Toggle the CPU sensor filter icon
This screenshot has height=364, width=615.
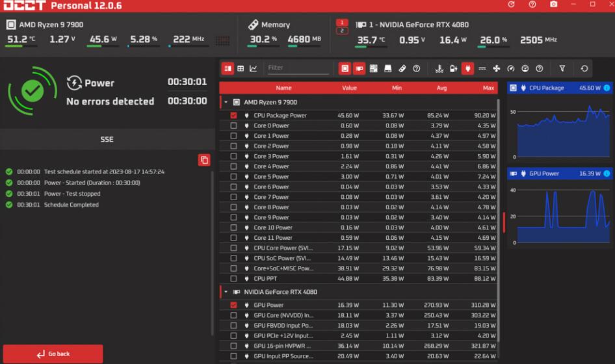click(345, 69)
